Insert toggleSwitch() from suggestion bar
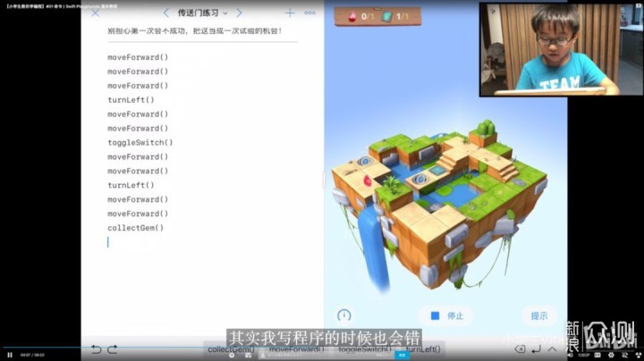Screen dimensions: 644x361 click(x=364, y=348)
